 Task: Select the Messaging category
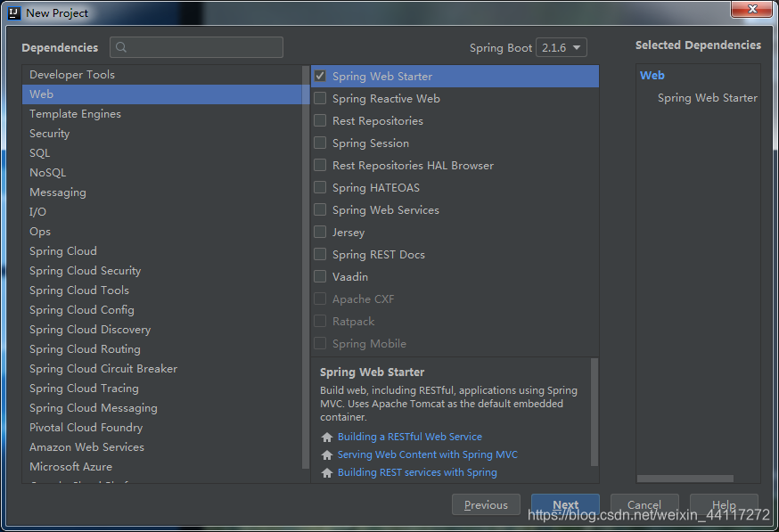162,192
